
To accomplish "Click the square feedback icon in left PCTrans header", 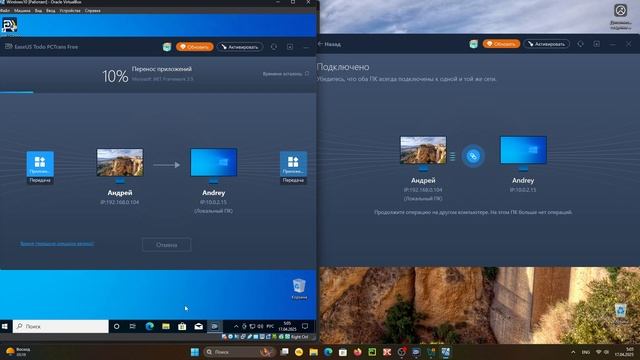I will point(290,47).
